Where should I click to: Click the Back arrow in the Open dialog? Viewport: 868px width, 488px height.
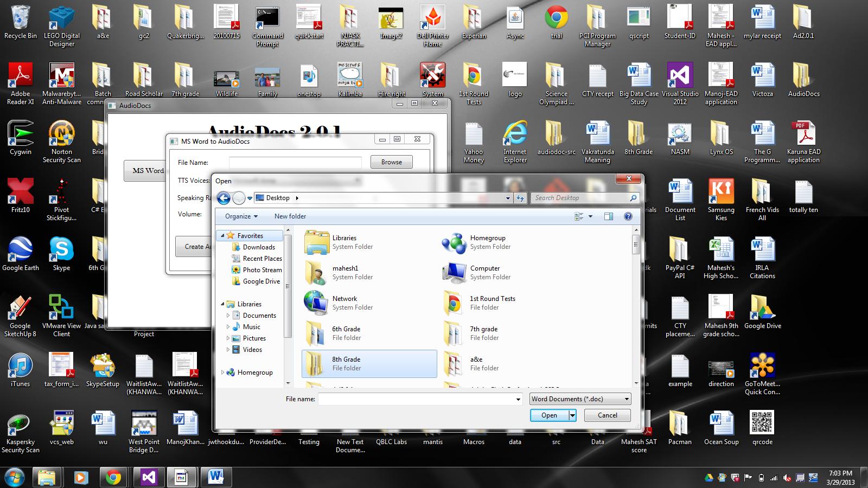[223, 198]
